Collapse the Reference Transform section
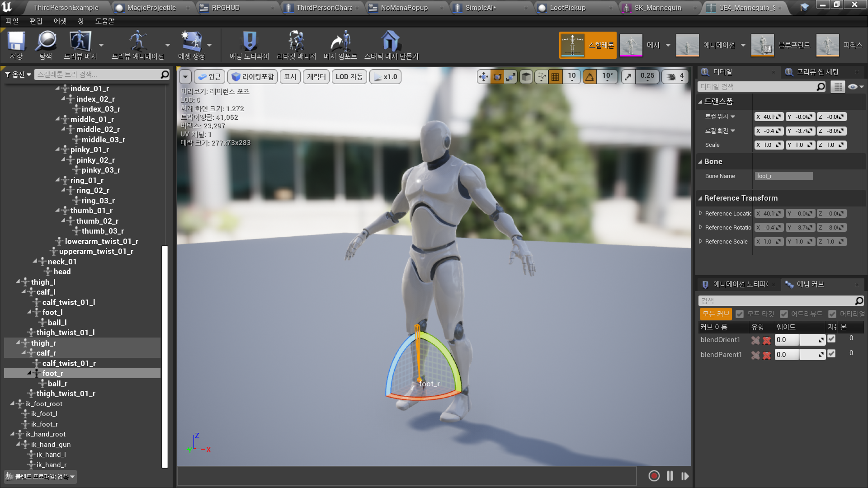This screenshot has width=868, height=488. pyautogui.click(x=700, y=198)
